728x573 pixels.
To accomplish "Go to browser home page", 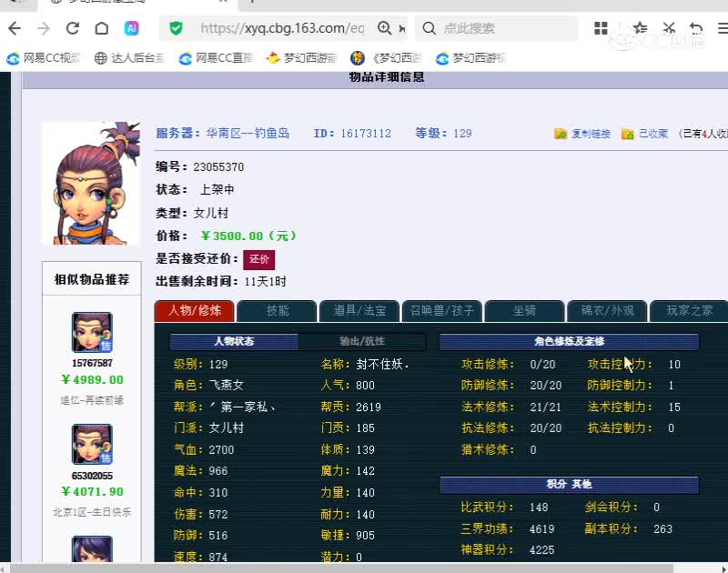I will (x=102, y=28).
